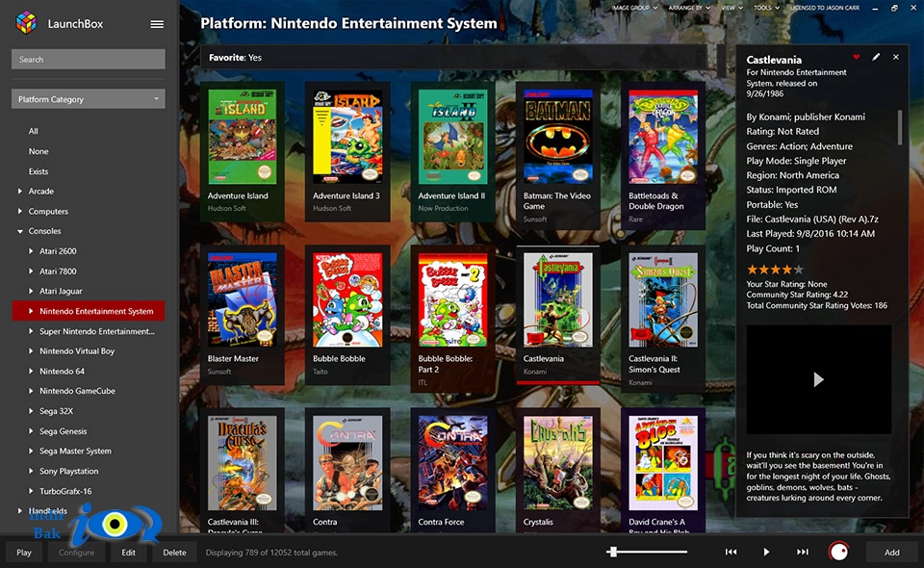
Task: Open the Platform Category dropdown
Action: coord(89,99)
